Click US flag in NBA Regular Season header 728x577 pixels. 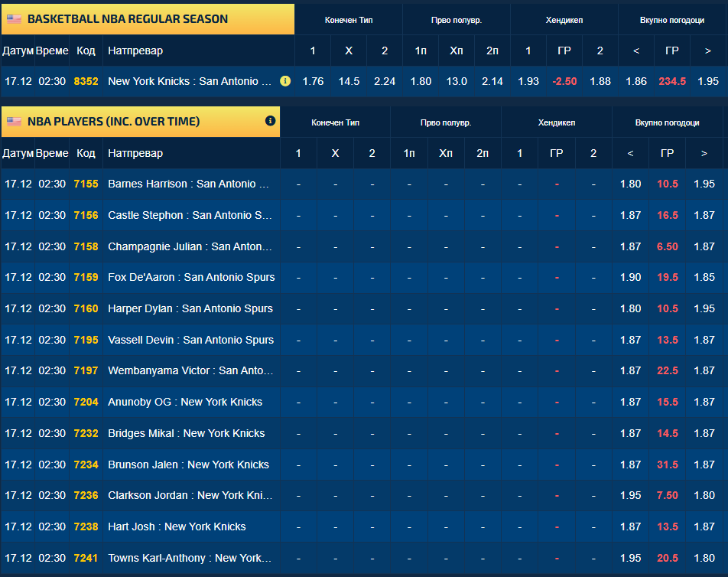click(15, 19)
